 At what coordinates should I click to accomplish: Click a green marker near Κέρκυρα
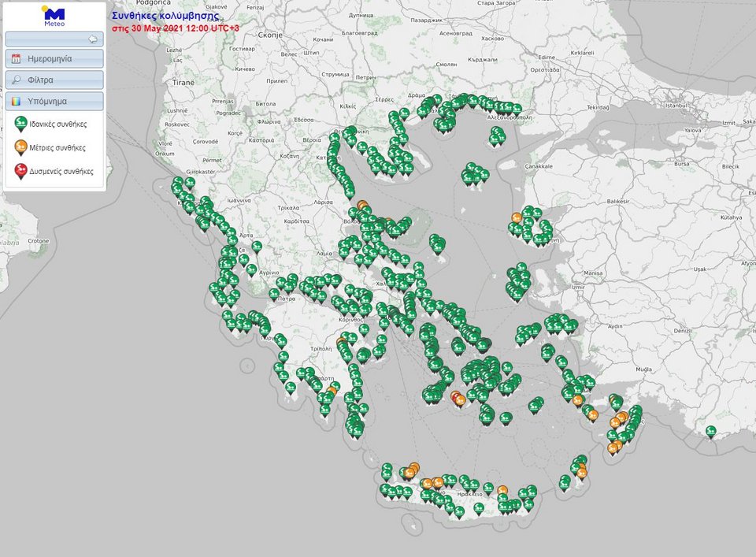(183, 197)
